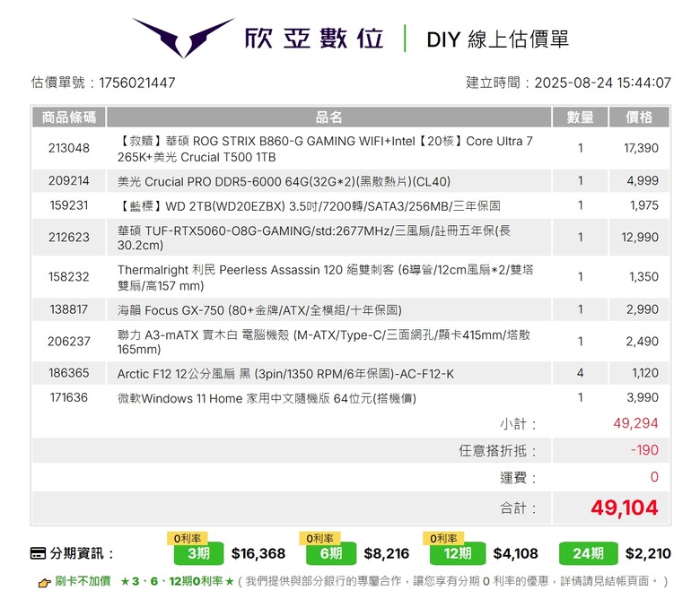Click the 0利率 badge above 6期
The height and width of the screenshot is (599, 700).
[x=319, y=538]
